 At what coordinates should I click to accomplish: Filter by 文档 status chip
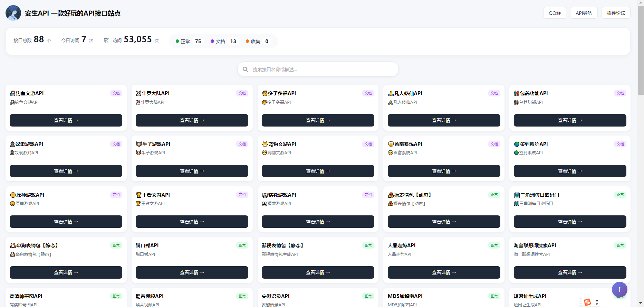click(x=224, y=41)
